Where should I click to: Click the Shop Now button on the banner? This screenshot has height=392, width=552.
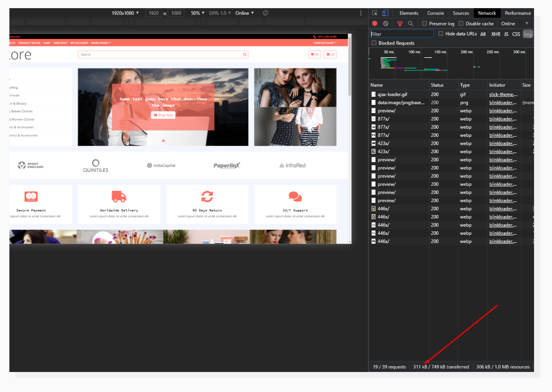pos(163,115)
